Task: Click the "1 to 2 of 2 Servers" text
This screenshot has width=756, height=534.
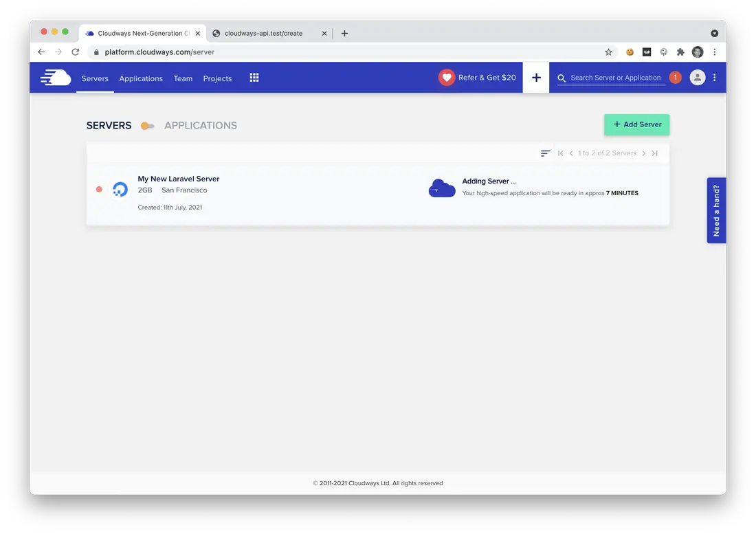Action: (607, 153)
